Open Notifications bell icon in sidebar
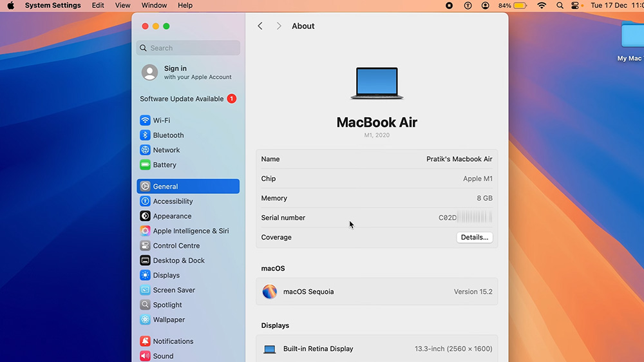The height and width of the screenshot is (362, 644). click(145, 341)
